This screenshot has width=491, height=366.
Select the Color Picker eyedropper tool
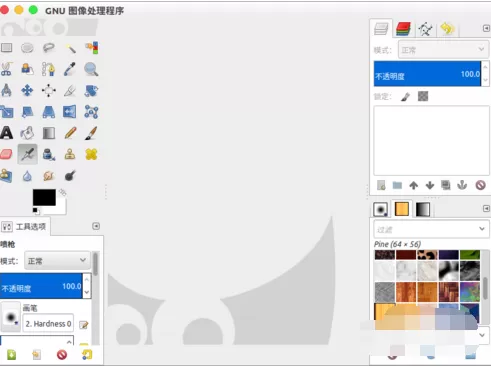tap(70, 69)
